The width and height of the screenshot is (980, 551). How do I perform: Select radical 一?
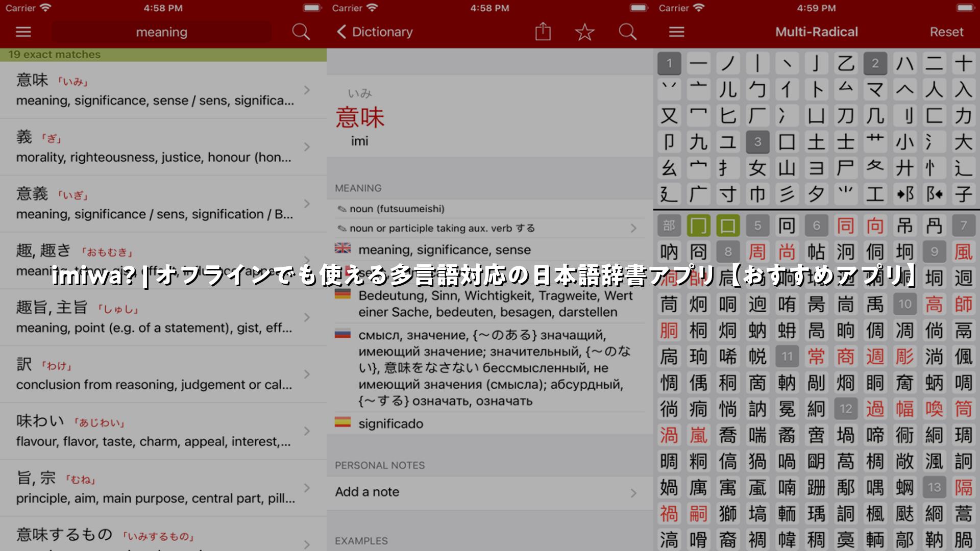[699, 63]
